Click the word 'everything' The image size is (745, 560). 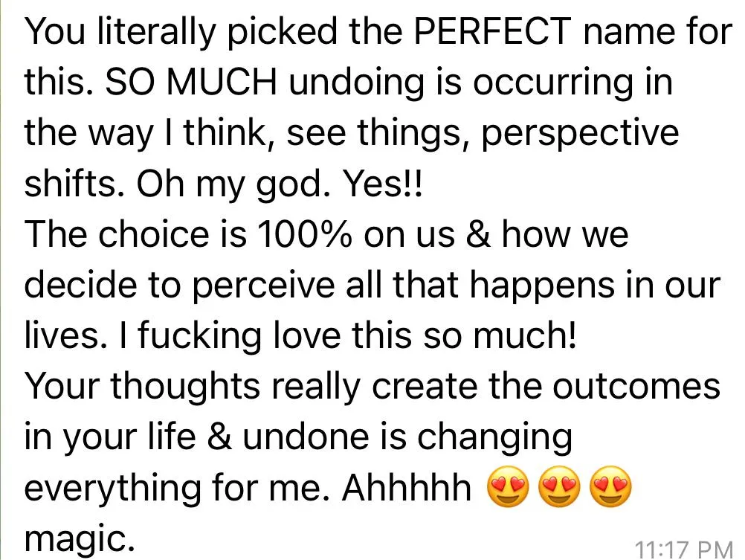[x=112, y=488]
